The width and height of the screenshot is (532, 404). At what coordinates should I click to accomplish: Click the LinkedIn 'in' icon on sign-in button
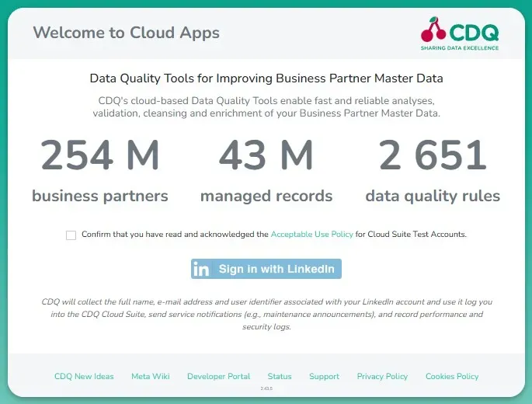201,270
